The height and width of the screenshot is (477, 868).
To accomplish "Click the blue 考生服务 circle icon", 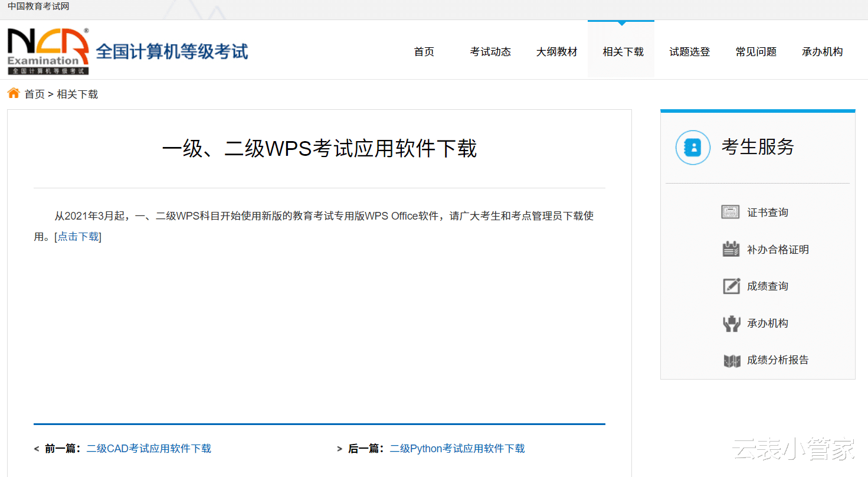I will click(x=693, y=147).
